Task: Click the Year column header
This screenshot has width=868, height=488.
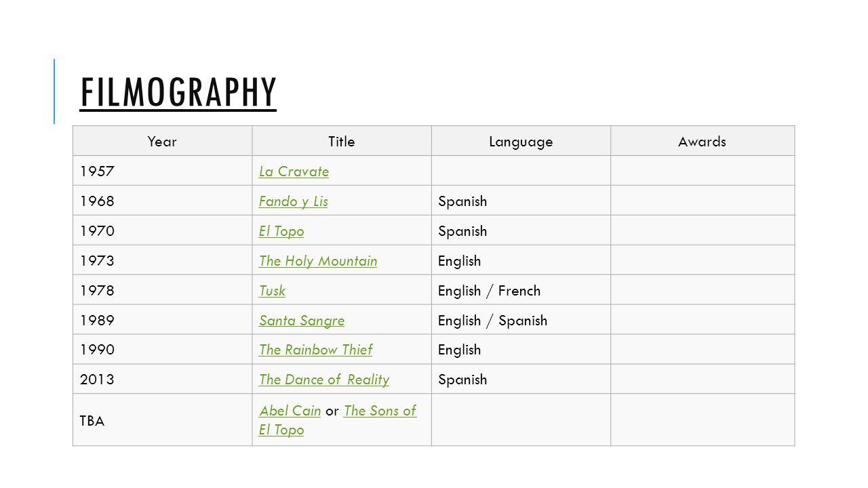Action: pos(162,142)
